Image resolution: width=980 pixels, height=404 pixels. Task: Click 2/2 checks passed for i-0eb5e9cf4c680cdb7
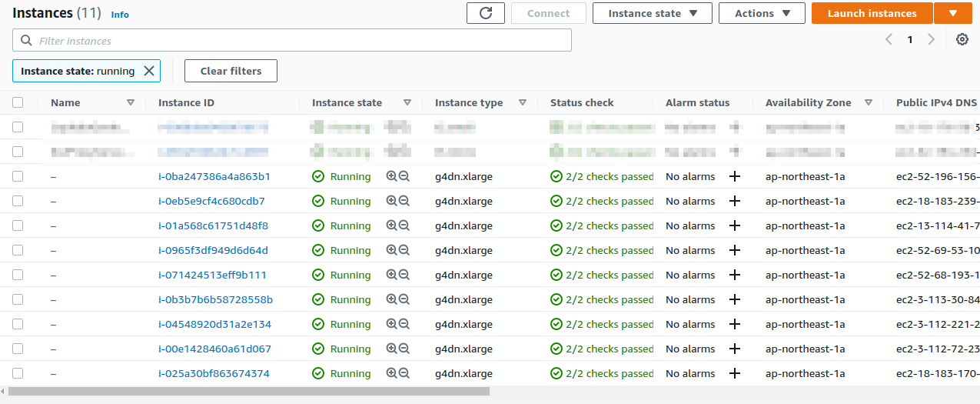[602, 201]
